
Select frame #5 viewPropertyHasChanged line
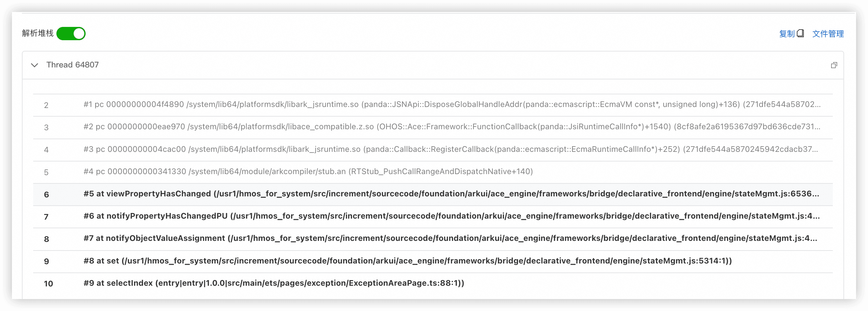click(x=451, y=194)
